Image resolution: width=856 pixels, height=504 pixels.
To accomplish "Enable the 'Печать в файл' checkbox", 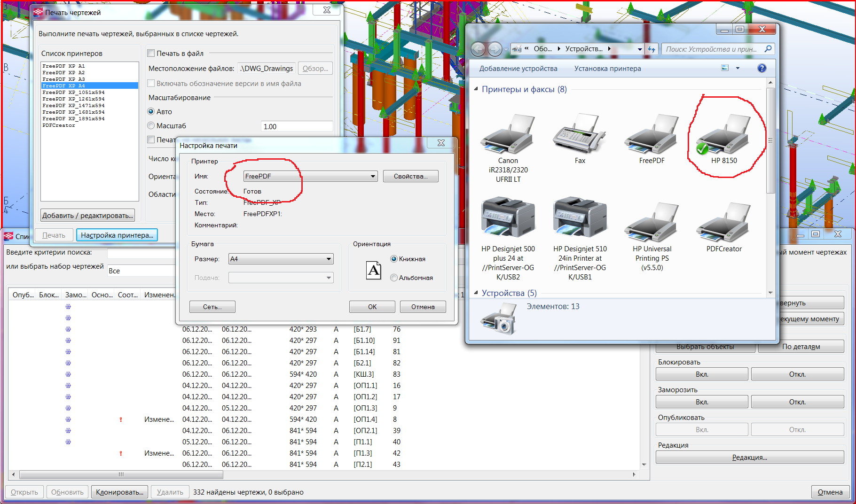I will (x=151, y=54).
